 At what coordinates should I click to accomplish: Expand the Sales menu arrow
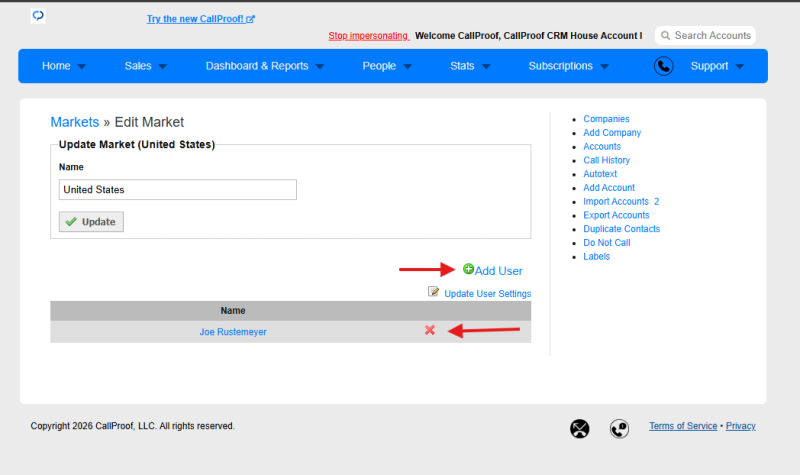(x=163, y=66)
